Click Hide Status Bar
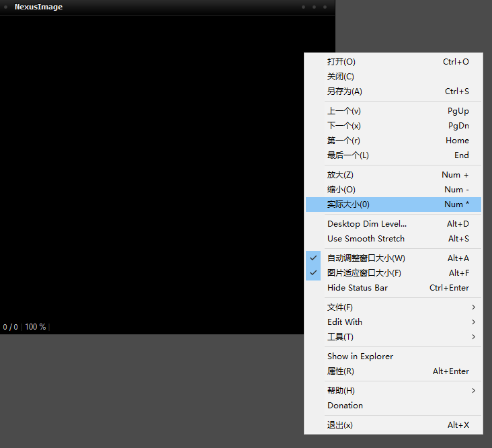 click(357, 288)
